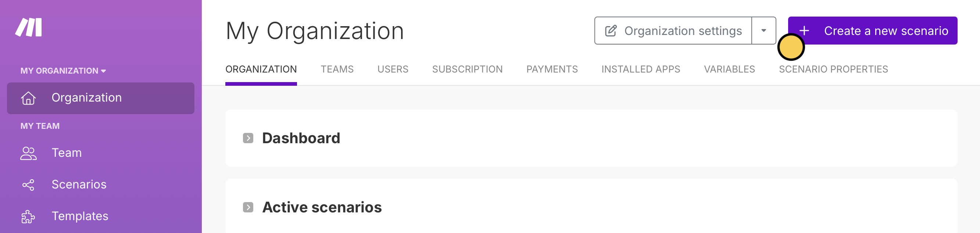This screenshot has width=980, height=233.
Task: Click the people icon beside Team
Action: [x=28, y=153]
